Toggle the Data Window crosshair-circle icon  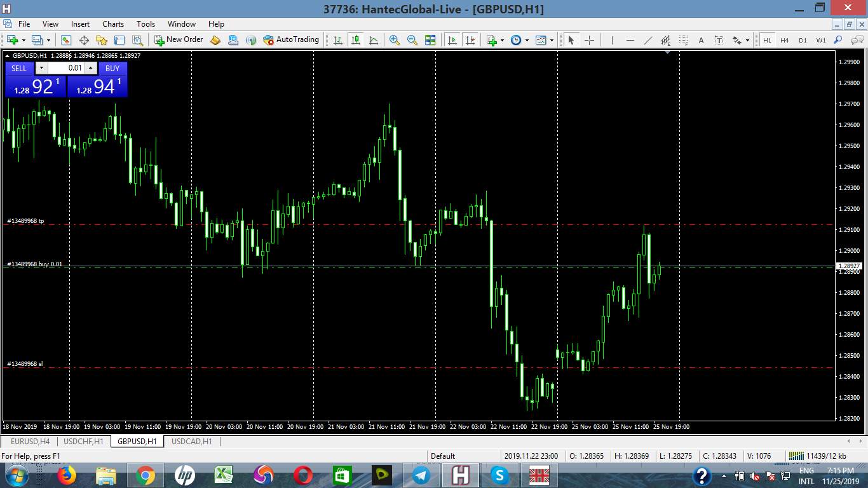click(84, 40)
